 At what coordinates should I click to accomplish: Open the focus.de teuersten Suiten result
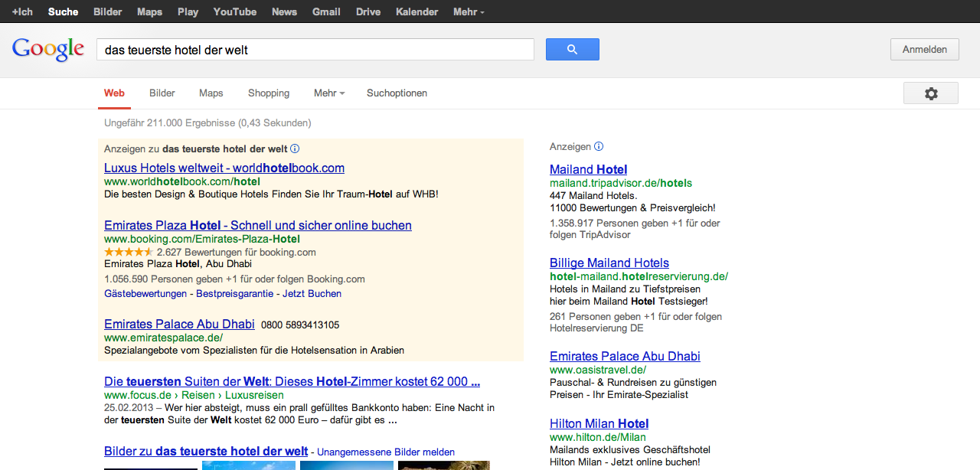click(292, 381)
